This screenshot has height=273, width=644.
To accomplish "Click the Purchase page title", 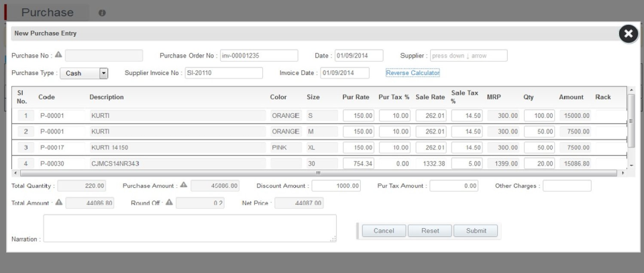I will (x=47, y=12).
